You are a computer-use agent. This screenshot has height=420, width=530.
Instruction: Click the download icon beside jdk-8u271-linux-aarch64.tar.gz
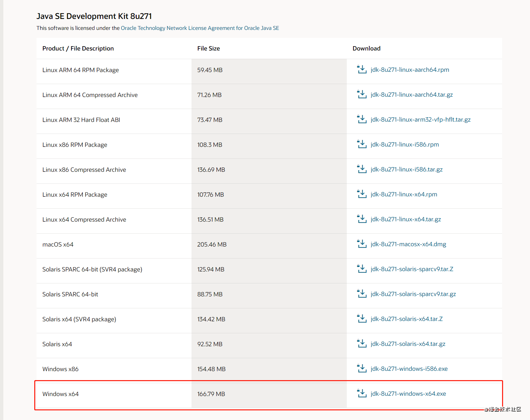point(362,94)
